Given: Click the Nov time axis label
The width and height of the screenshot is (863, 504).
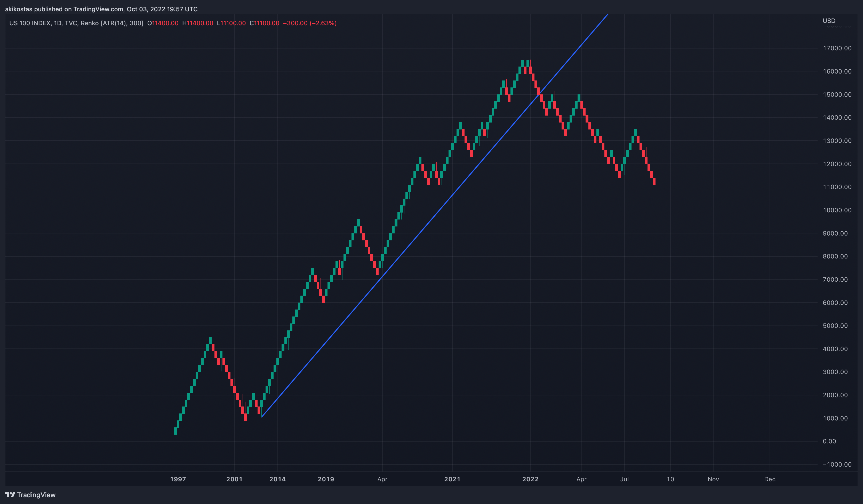Looking at the screenshot, I should tap(713, 479).
